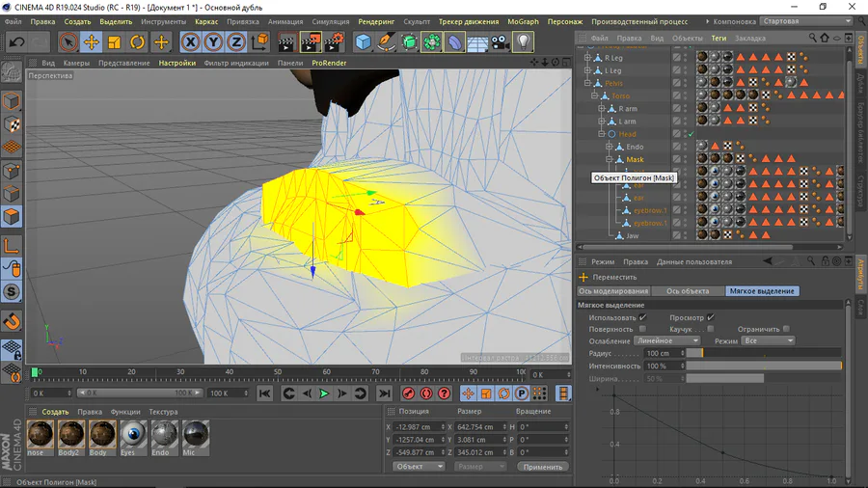Expand the Endo tree node

(610, 147)
